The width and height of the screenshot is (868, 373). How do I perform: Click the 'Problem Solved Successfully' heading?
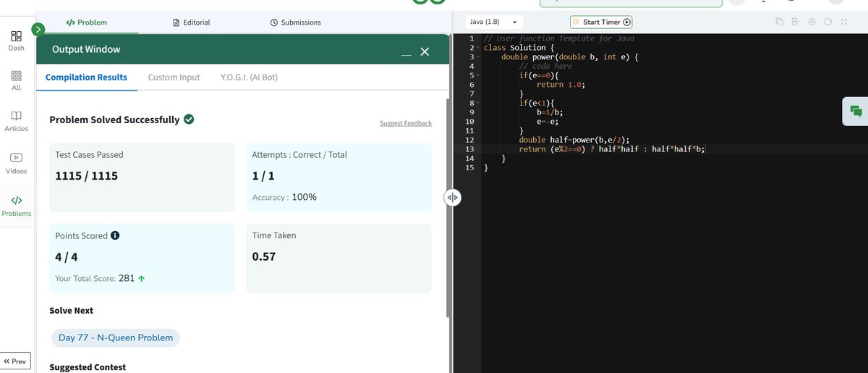pyautogui.click(x=114, y=120)
